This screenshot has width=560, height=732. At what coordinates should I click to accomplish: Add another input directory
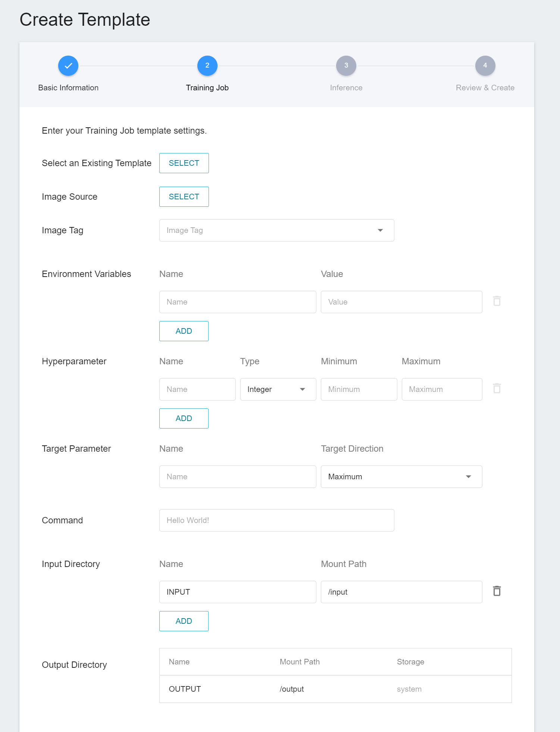[184, 621]
